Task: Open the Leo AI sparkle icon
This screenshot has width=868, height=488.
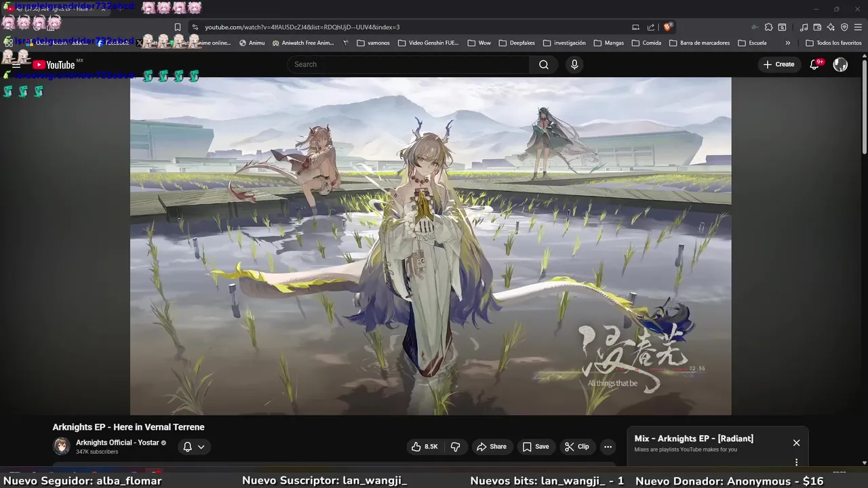Action: [831, 27]
